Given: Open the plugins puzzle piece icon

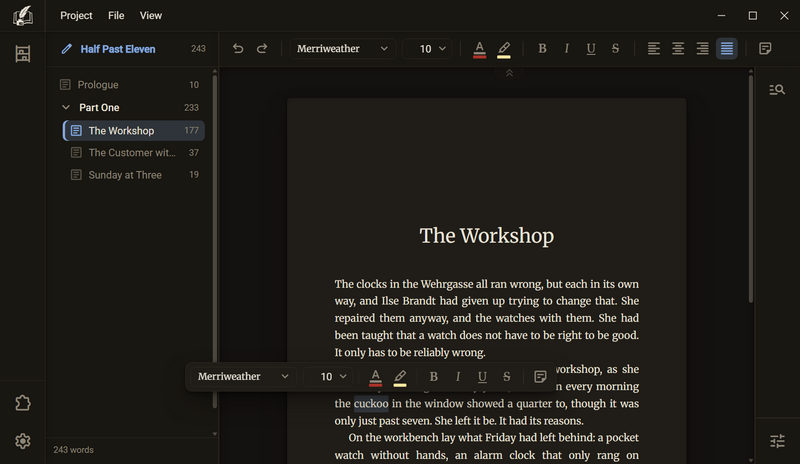Looking at the screenshot, I should (x=22, y=403).
